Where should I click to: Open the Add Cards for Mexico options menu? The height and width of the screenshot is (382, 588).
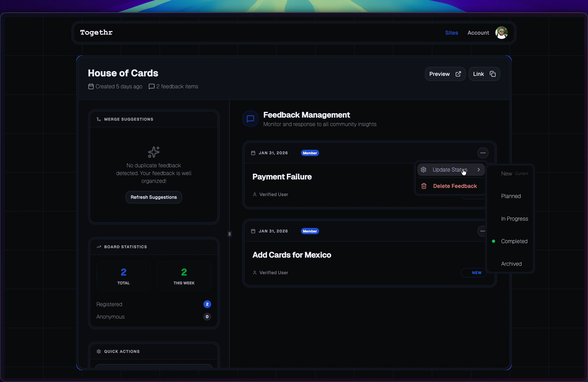pos(482,231)
